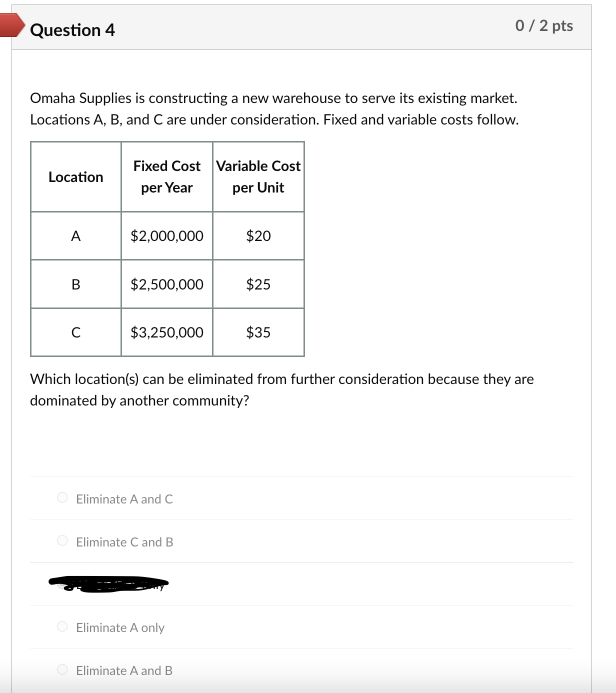Click the Location B row label

(76, 284)
